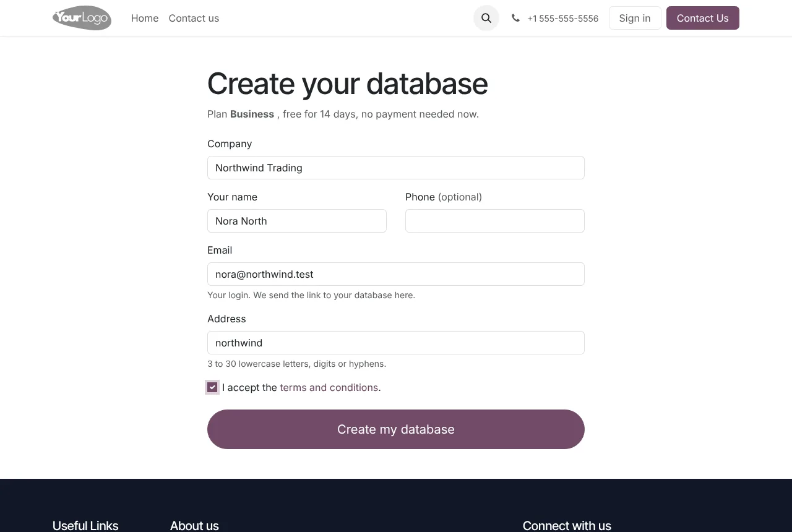Open the search magnifier icon
792x532 pixels.
pyautogui.click(x=486, y=18)
